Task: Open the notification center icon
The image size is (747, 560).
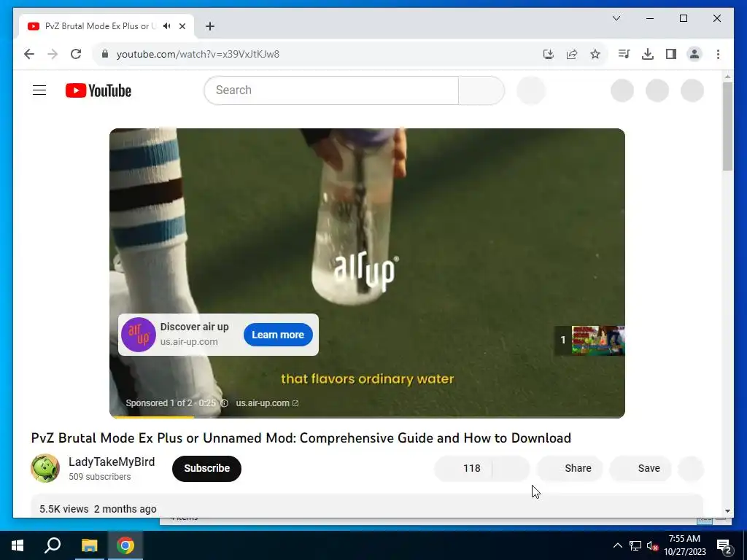Action: [x=724, y=546]
